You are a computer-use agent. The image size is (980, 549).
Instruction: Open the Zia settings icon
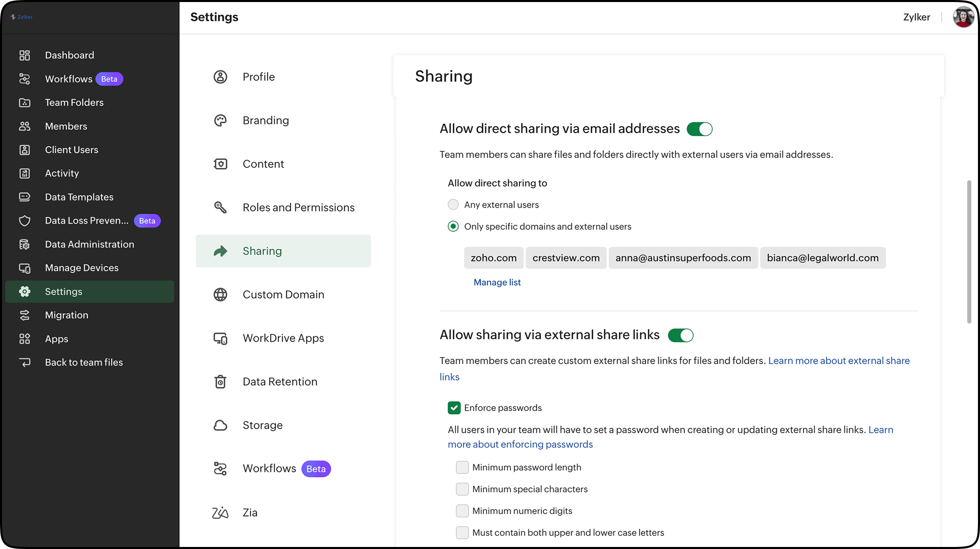point(220,512)
